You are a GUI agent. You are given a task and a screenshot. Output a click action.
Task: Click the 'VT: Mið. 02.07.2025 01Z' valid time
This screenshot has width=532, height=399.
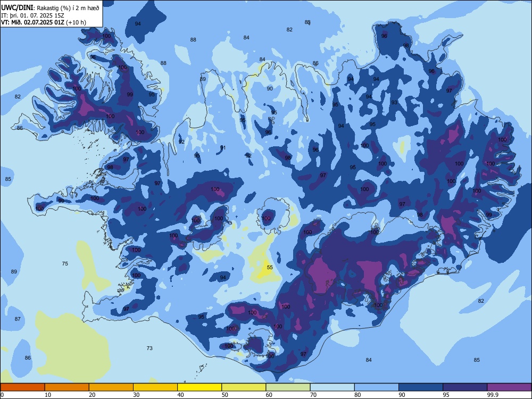32,22
